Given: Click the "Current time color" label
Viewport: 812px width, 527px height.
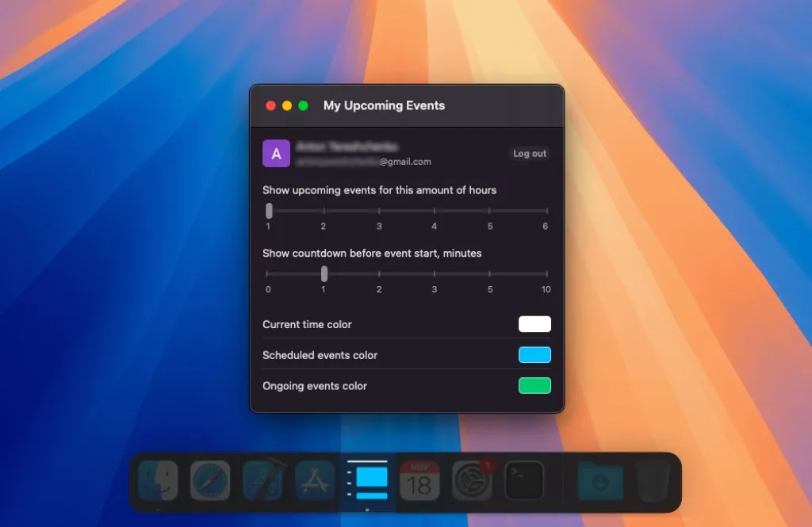Looking at the screenshot, I should click(x=307, y=325).
